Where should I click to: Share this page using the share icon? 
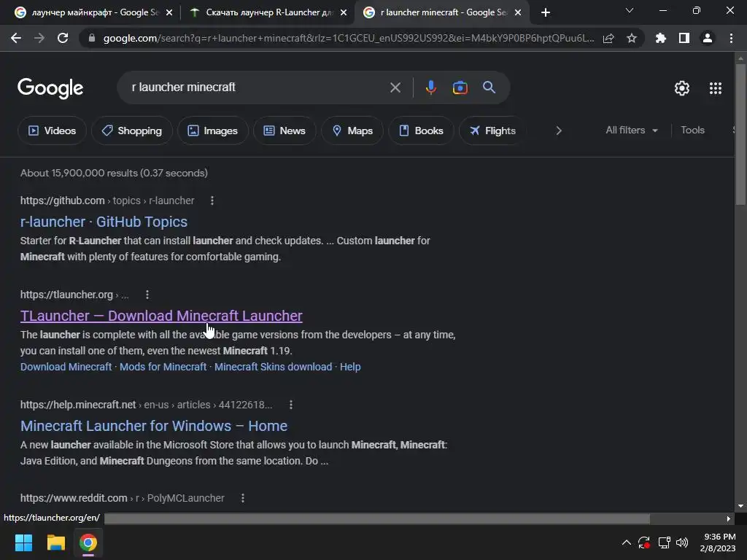[x=608, y=38]
